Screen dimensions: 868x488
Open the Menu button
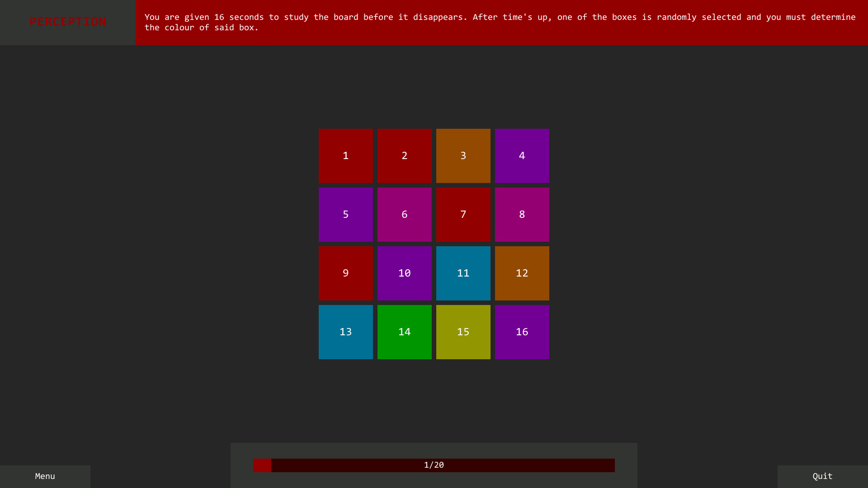[45, 476]
